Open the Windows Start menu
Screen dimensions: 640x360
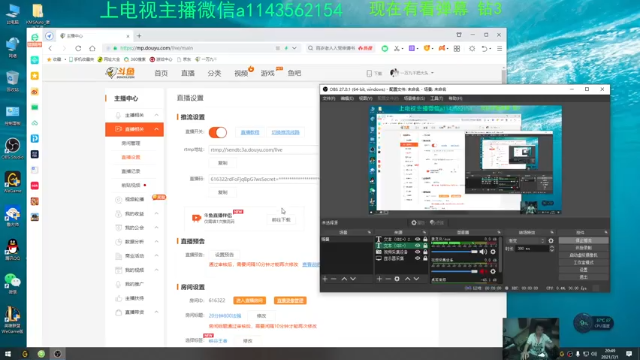click(8, 354)
